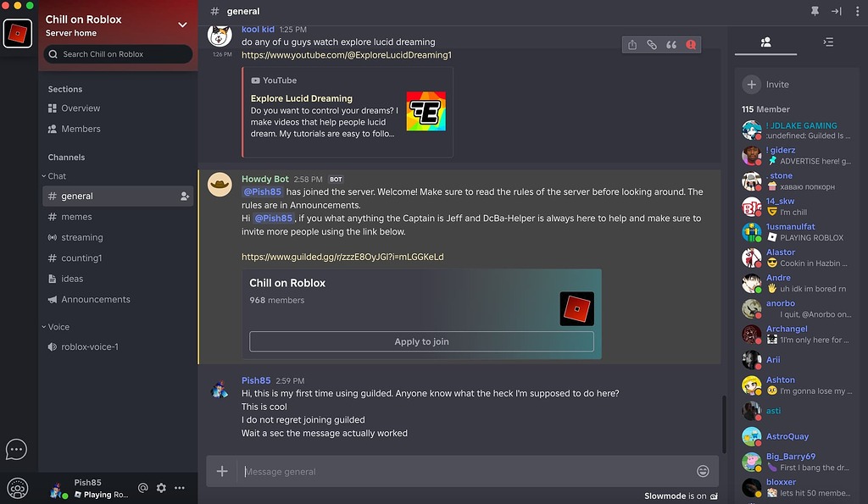Click the @ mentions icon near your username
The height and width of the screenshot is (504, 868).
click(142, 488)
